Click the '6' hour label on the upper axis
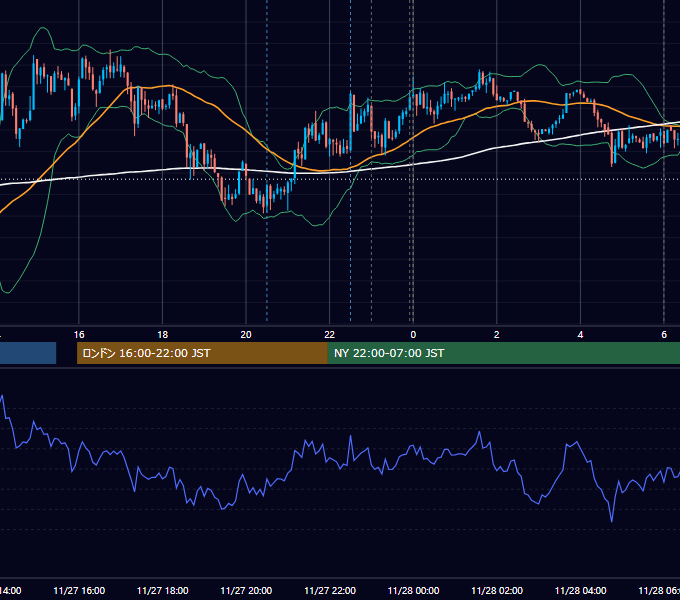Screen dimensions: 680x600 tap(664, 335)
